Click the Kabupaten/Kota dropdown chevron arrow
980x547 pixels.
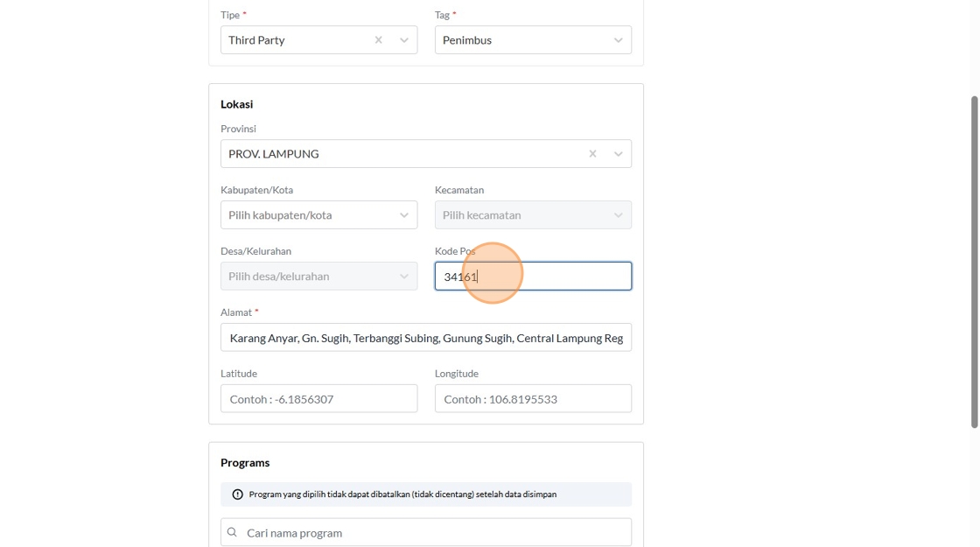point(404,215)
